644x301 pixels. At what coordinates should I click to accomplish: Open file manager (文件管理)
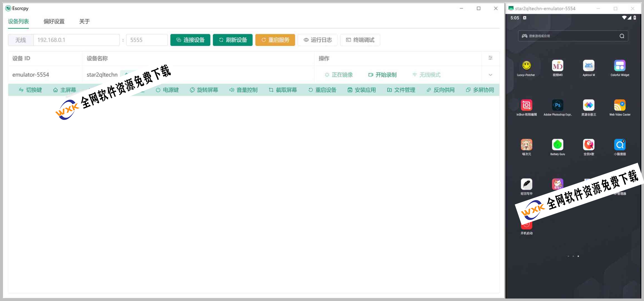[401, 90]
